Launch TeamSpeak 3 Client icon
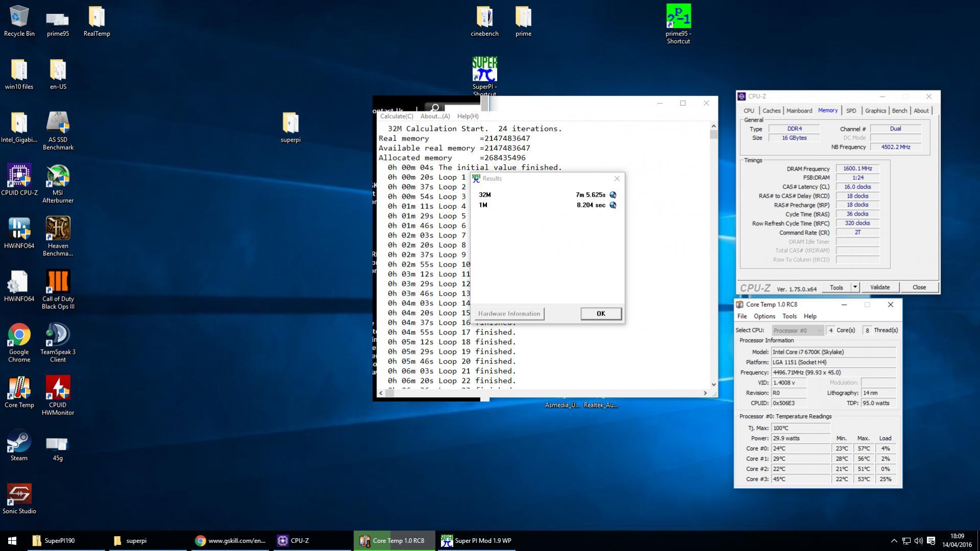 [x=58, y=343]
